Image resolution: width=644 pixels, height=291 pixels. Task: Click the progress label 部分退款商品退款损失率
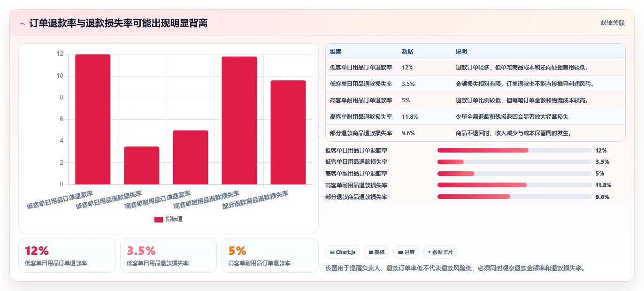(x=356, y=197)
